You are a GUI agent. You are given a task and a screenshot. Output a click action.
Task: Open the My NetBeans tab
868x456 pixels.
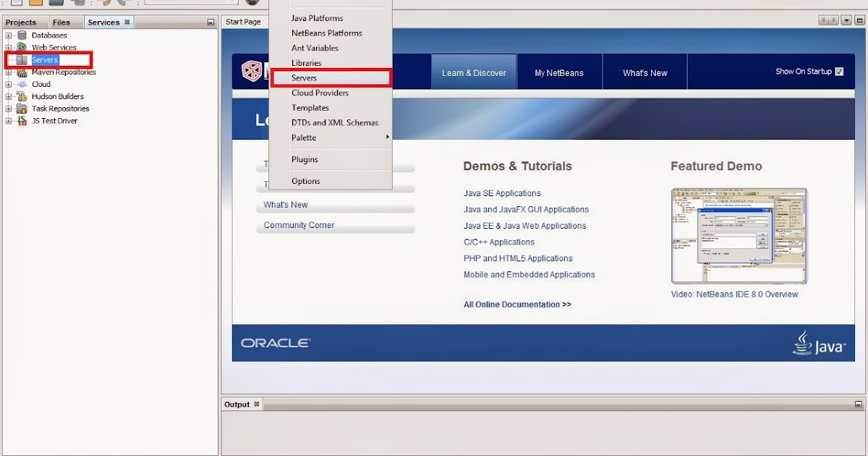point(559,72)
